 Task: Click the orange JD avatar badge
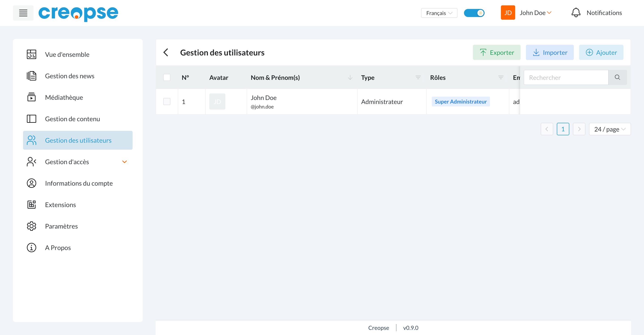click(x=508, y=13)
